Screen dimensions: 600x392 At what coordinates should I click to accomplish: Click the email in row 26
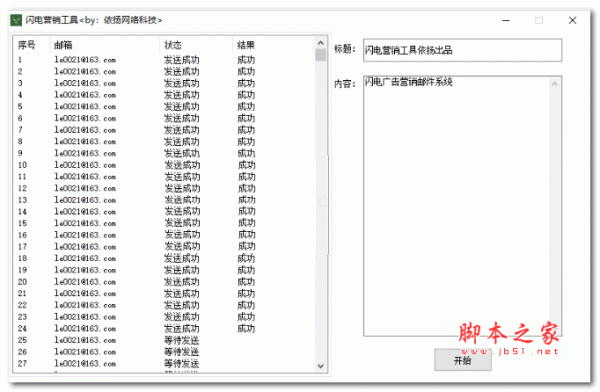pos(85,352)
